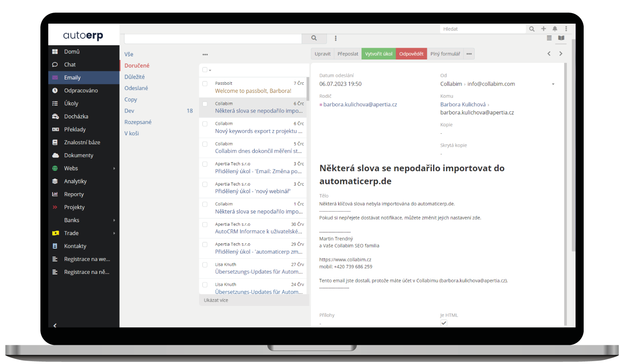
Task: Uncheck the Je HTML checkbox
Action: click(444, 323)
